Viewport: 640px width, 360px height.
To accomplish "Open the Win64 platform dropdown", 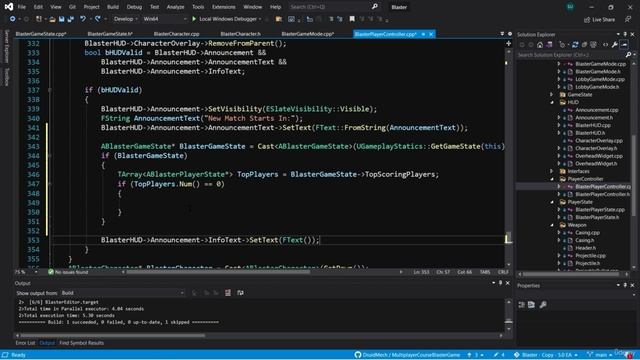I will (164, 19).
